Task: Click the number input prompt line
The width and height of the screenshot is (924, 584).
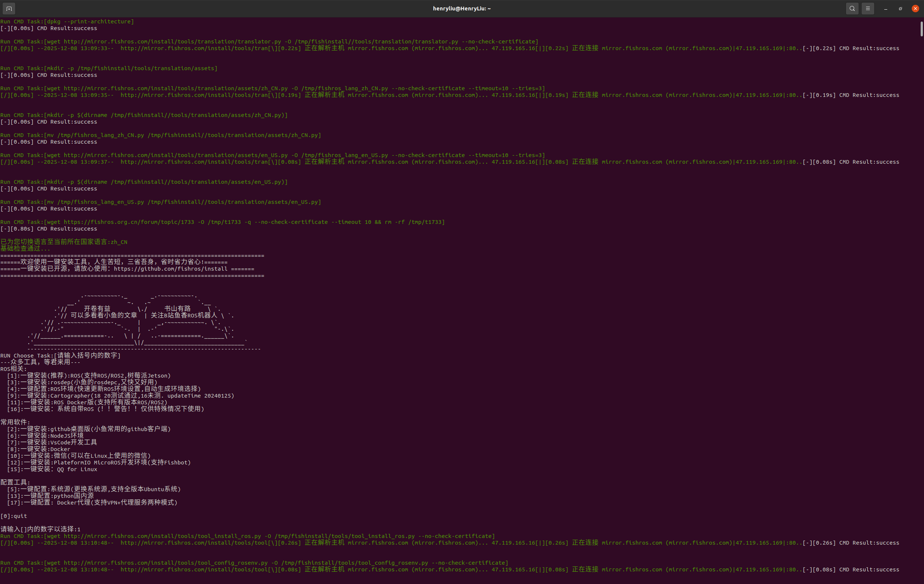Action: coord(40,529)
